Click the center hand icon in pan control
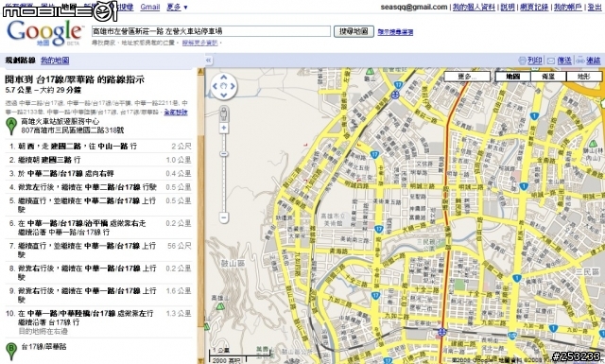 click(x=224, y=86)
